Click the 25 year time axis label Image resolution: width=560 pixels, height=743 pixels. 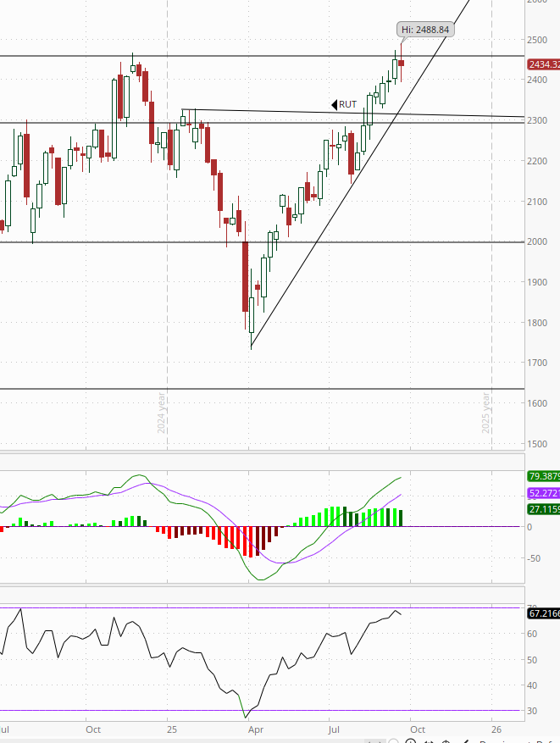point(171,729)
